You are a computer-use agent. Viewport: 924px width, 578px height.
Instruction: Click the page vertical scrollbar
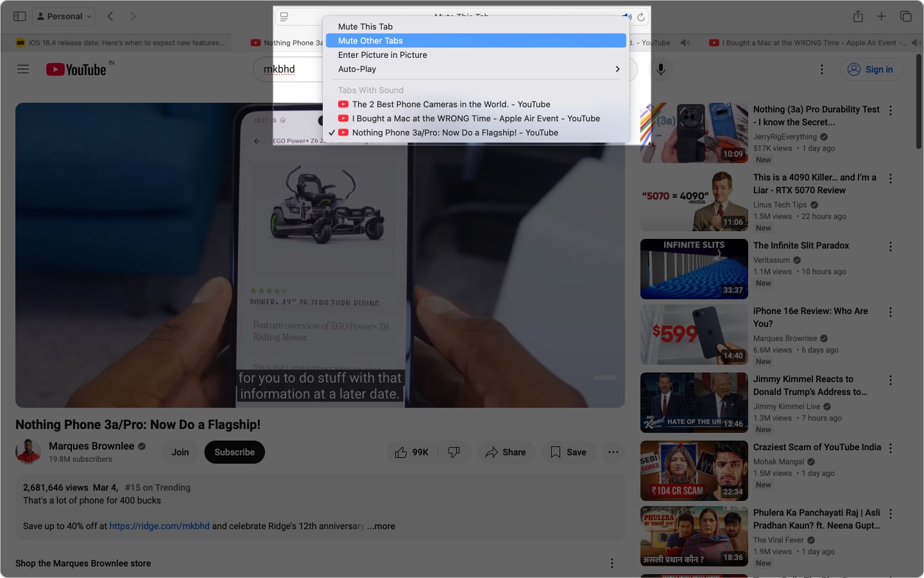coord(919,103)
